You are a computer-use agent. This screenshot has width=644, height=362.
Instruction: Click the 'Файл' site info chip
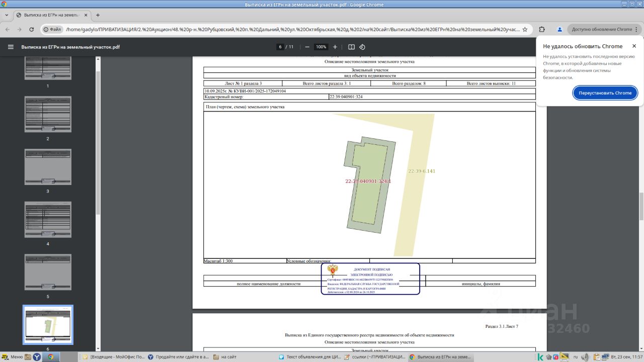52,30
